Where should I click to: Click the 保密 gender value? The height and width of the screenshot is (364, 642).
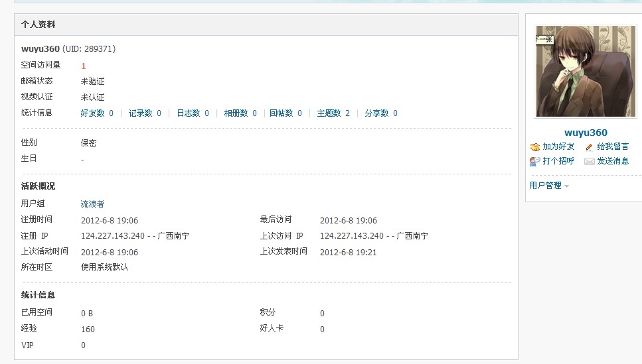pyautogui.click(x=88, y=143)
